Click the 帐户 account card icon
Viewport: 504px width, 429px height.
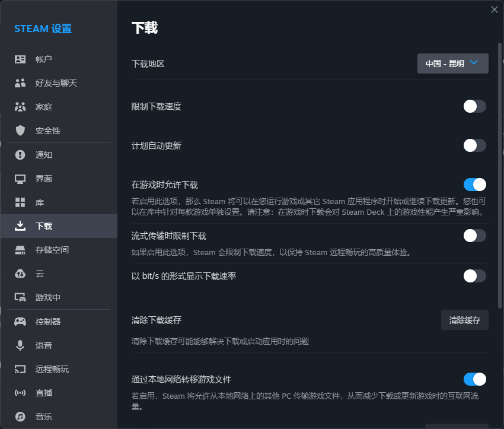[x=20, y=59]
